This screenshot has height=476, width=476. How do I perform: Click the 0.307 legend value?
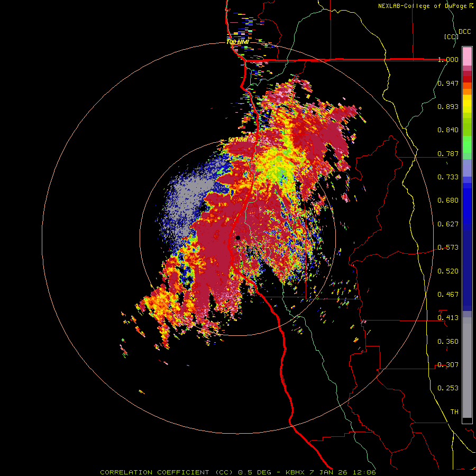click(448, 365)
